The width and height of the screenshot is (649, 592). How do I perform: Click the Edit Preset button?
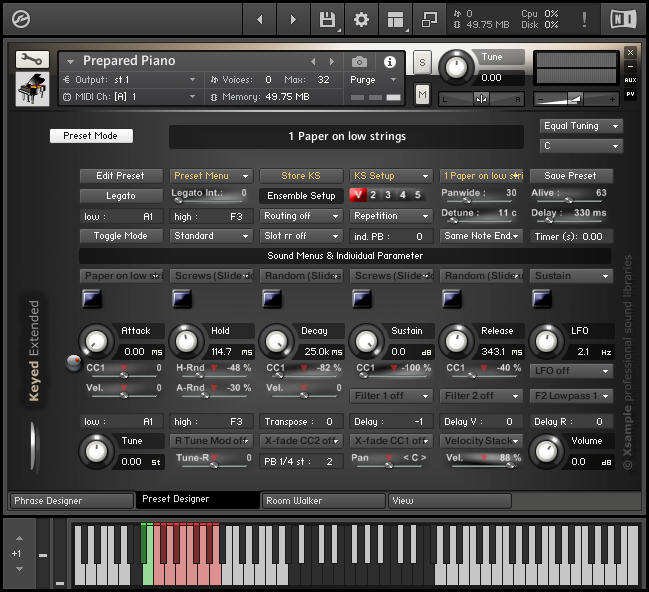(x=121, y=176)
